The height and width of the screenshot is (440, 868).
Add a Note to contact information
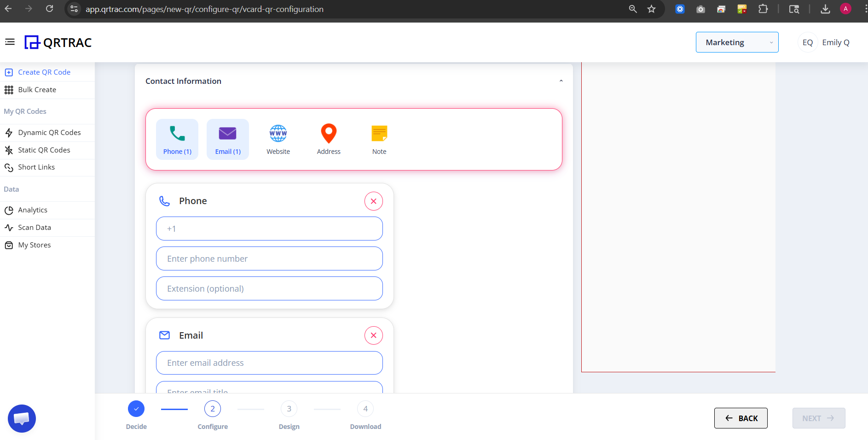[379, 138]
